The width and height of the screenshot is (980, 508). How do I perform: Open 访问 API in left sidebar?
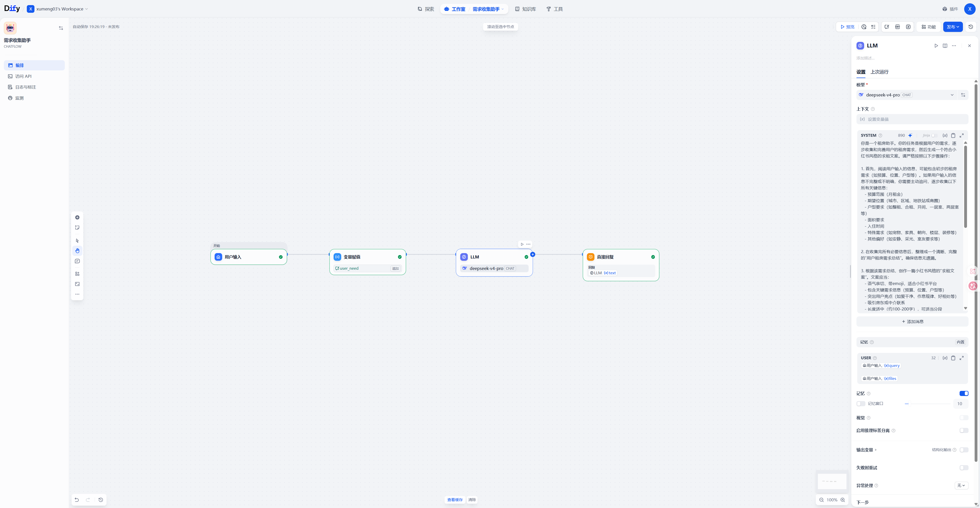pyautogui.click(x=34, y=77)
